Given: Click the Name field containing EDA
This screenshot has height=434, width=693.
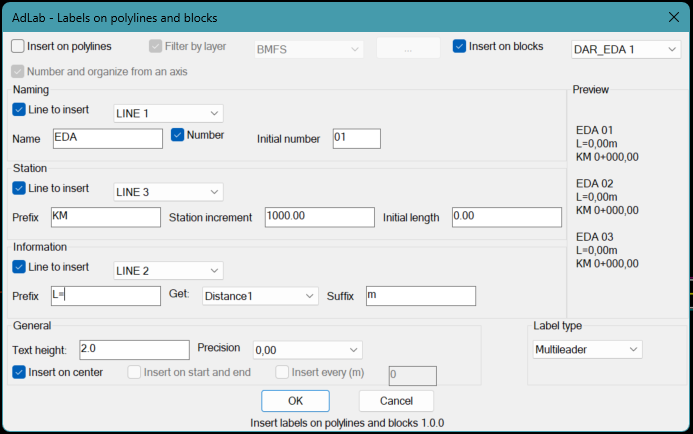Looking at the screenshot, I should (x=106, y=138).
